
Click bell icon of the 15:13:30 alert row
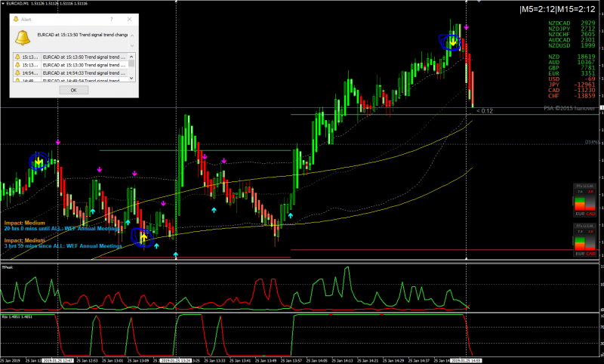coord(17,65)
